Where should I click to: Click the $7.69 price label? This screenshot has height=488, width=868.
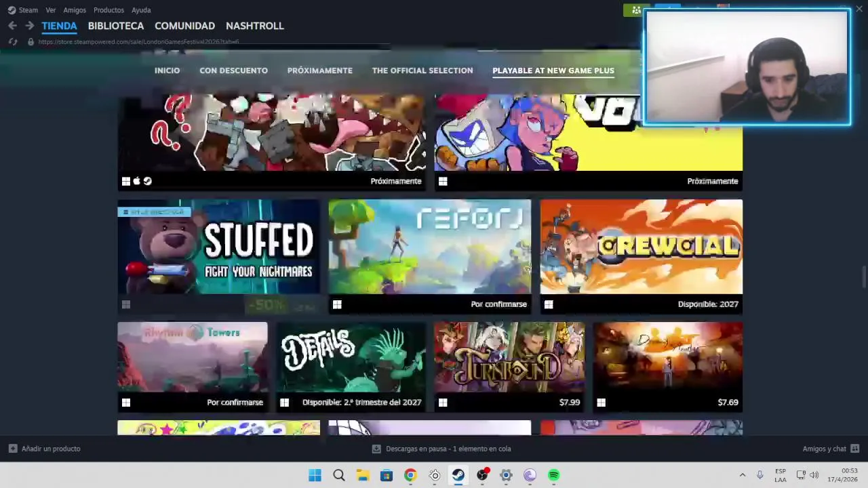coord(728,403)
